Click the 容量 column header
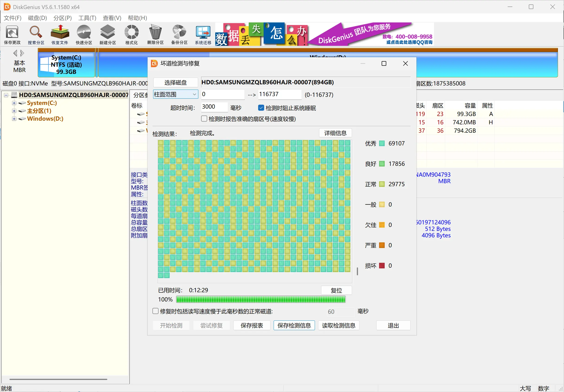The image size is (564, 392). tap(461, 106)
